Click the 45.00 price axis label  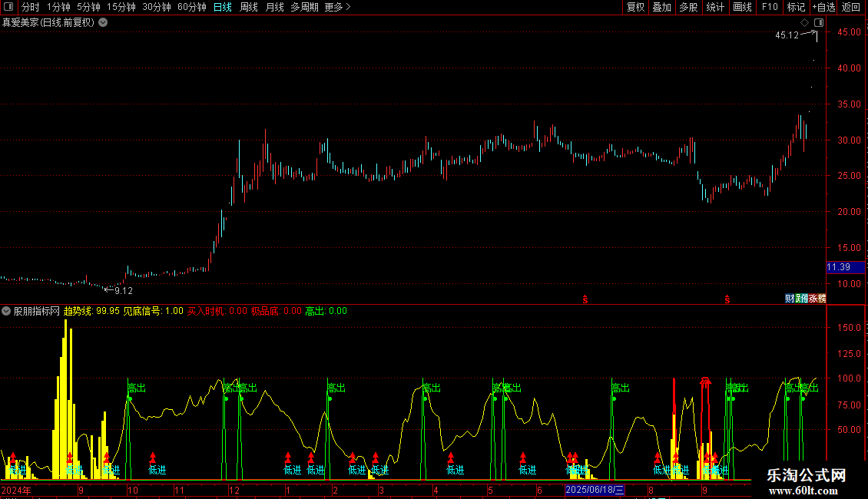click(849, 32)
